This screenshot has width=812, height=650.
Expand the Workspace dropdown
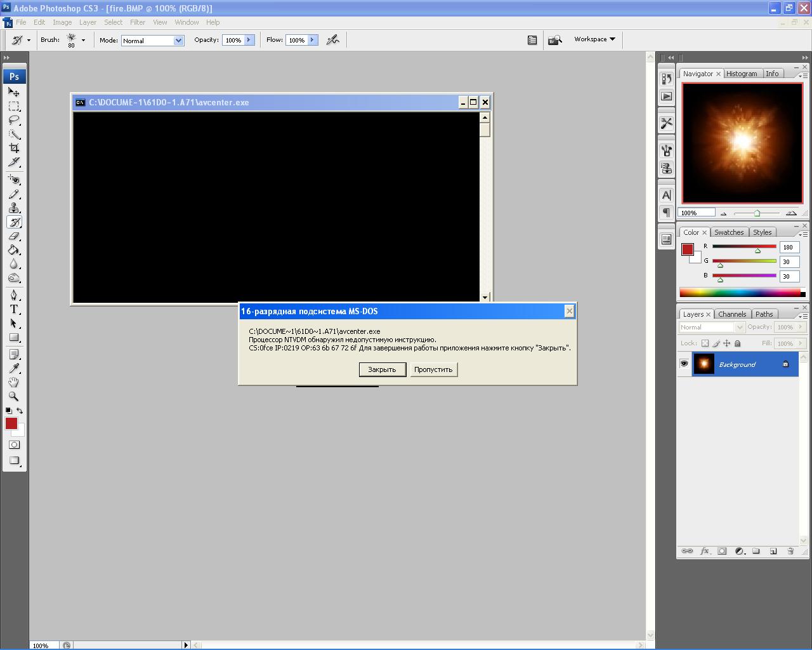pos(594,39)
